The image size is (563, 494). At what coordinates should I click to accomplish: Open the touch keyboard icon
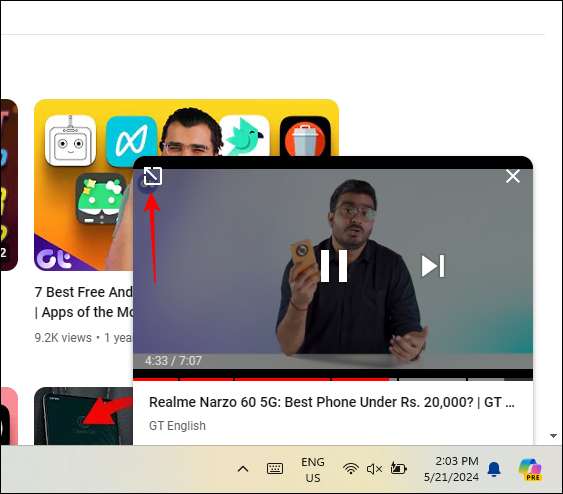(x=275, y=469)
